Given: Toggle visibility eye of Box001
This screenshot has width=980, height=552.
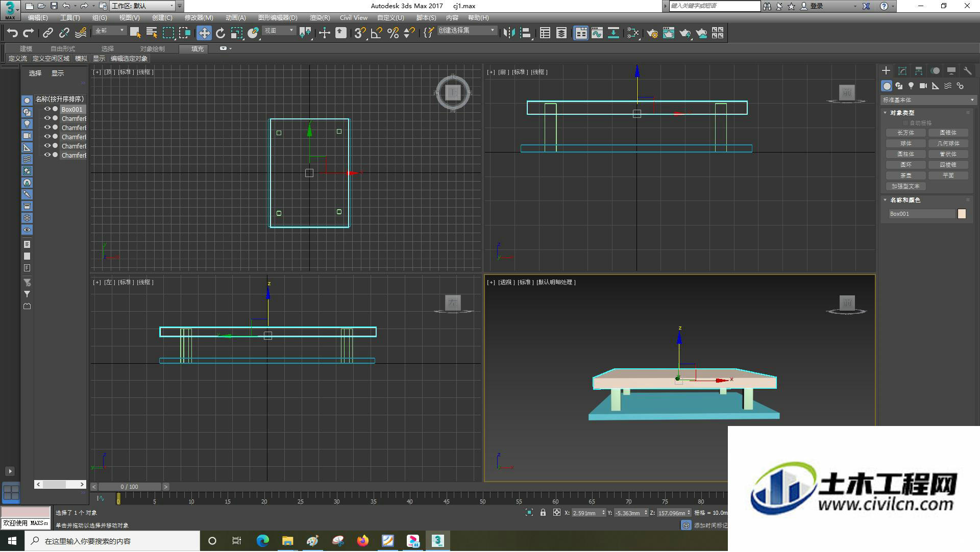Looking at the screenshot, I should 47,109.
